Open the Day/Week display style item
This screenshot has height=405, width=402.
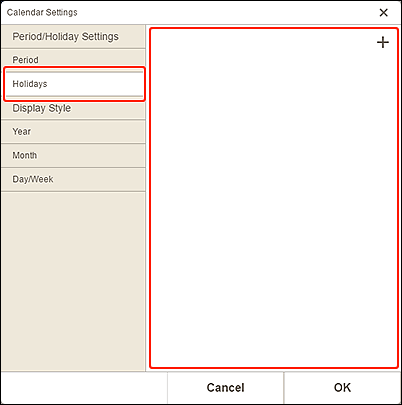pos(73,179)
